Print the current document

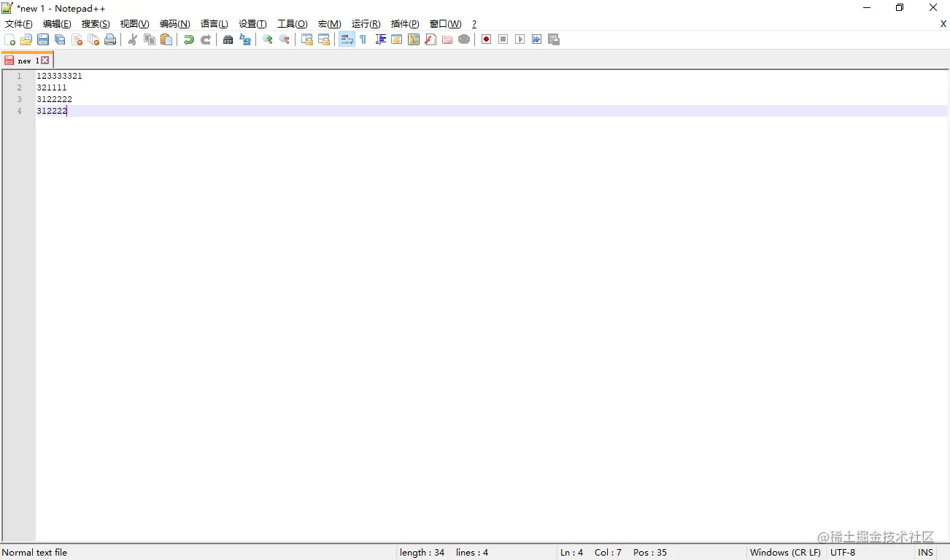click(x=110, y=39)
